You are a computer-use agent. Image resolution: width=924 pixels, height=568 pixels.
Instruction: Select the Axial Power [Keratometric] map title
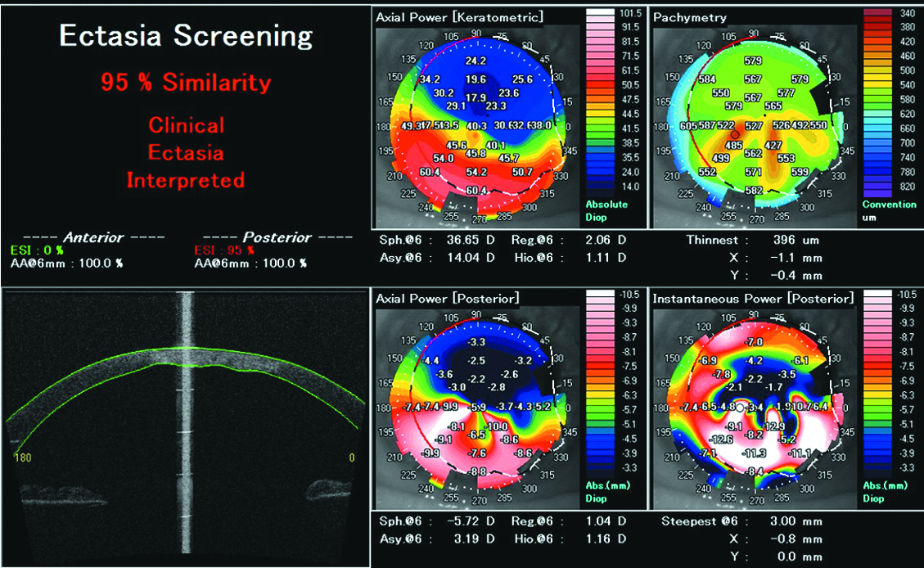coord(459,16)
